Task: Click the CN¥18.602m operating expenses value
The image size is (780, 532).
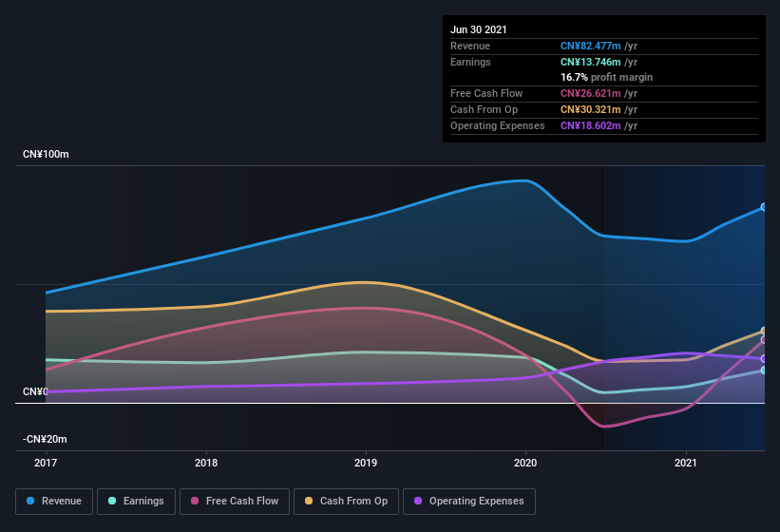Action: [591, 125]
